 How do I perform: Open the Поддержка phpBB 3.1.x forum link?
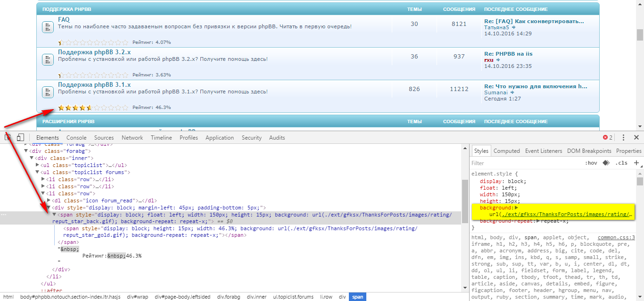point(94,84)
